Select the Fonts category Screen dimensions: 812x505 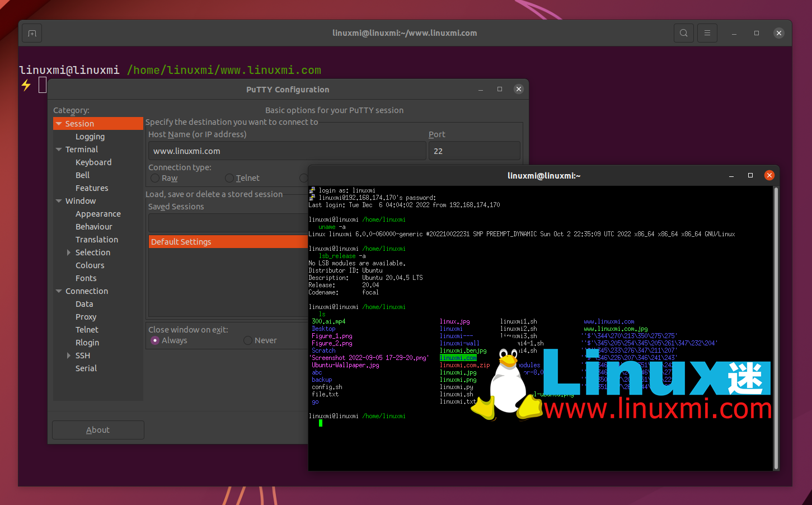86,278
